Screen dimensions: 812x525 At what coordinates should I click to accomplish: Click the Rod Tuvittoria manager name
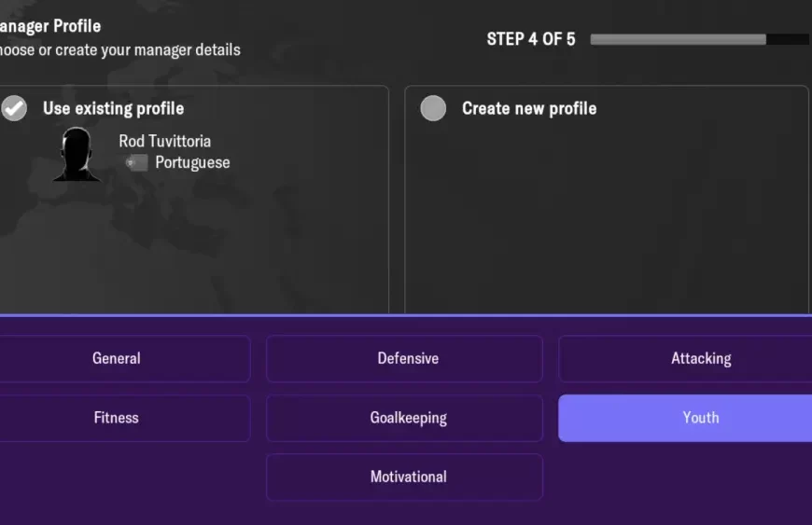(x=165, y=141)
